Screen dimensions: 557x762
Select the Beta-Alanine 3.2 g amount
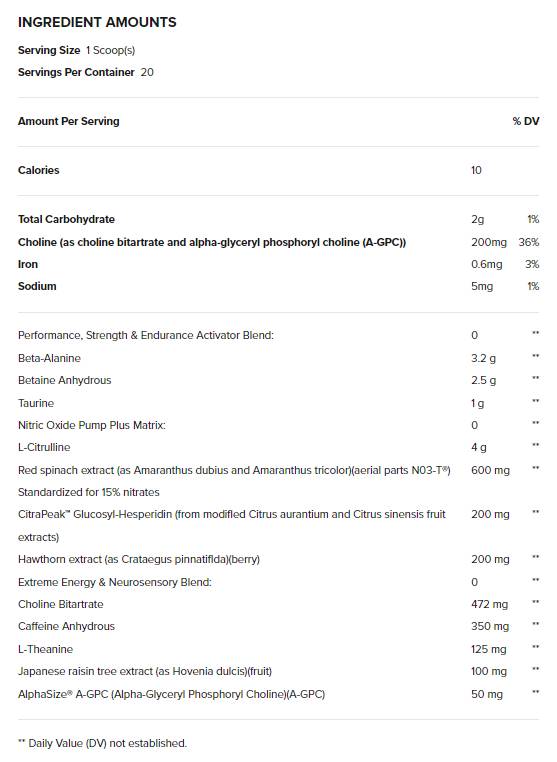483,358
